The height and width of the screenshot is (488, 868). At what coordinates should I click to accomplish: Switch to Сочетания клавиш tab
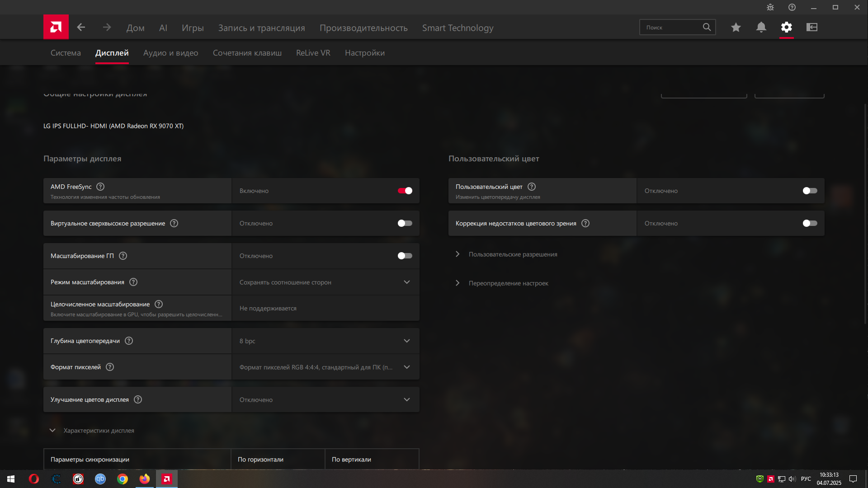coord(247,53)
